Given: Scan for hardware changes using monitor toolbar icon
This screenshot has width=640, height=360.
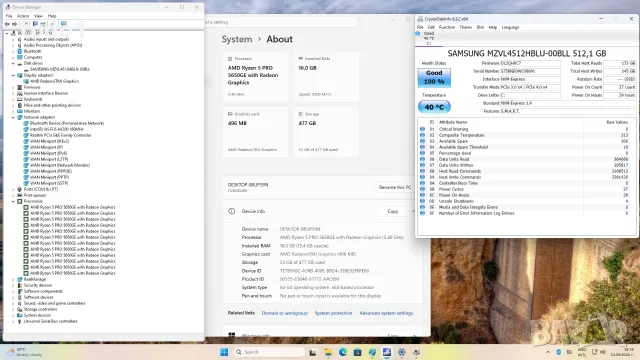Looking at the screenshot, I should click(64, 24).
